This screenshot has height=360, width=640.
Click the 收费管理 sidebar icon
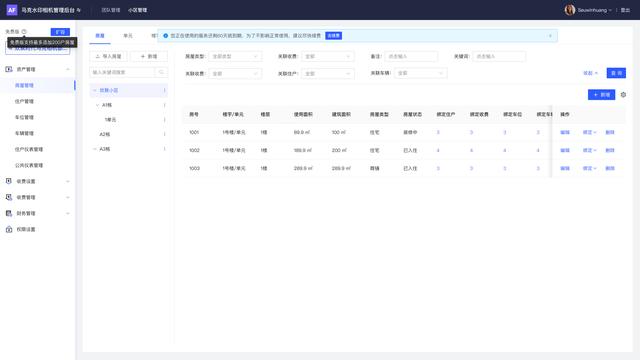(x=9, y=197)
